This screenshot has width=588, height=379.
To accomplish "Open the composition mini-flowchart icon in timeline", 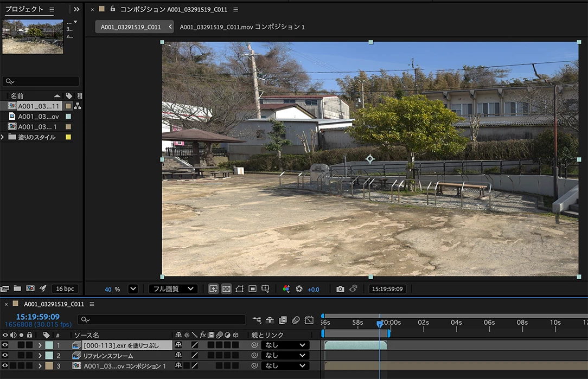I will (257, 320).
